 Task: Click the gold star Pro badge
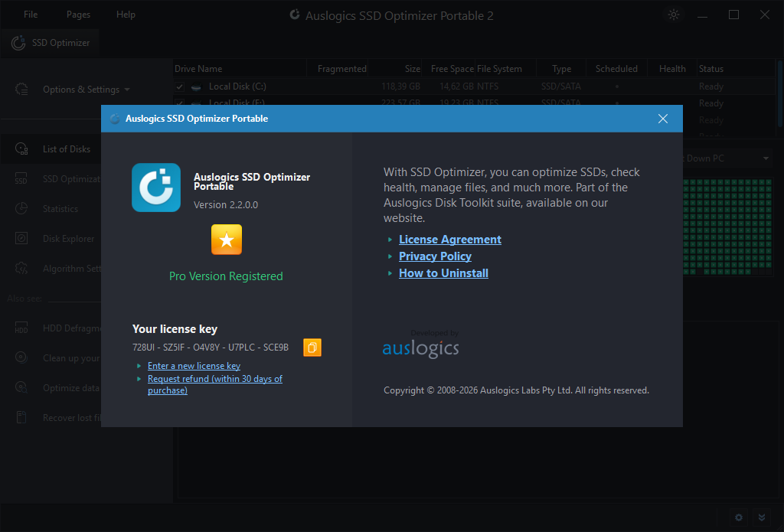point(227,240)
